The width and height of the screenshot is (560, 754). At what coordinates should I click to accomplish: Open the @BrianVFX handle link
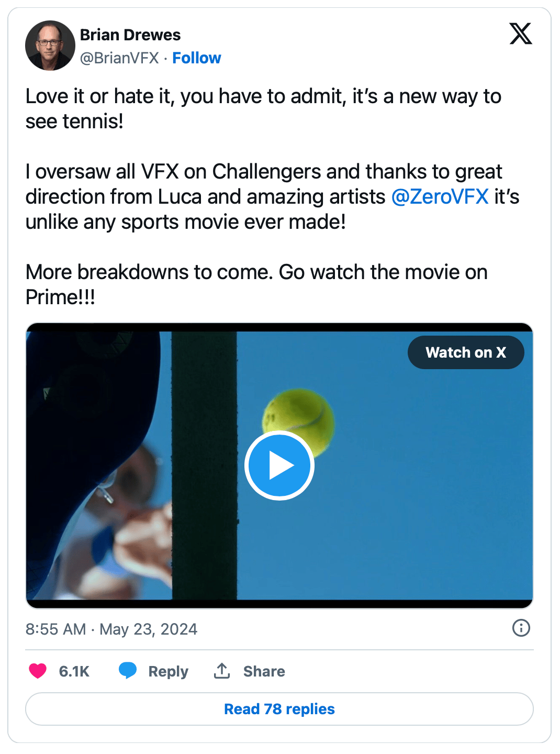tap(119, 58)
